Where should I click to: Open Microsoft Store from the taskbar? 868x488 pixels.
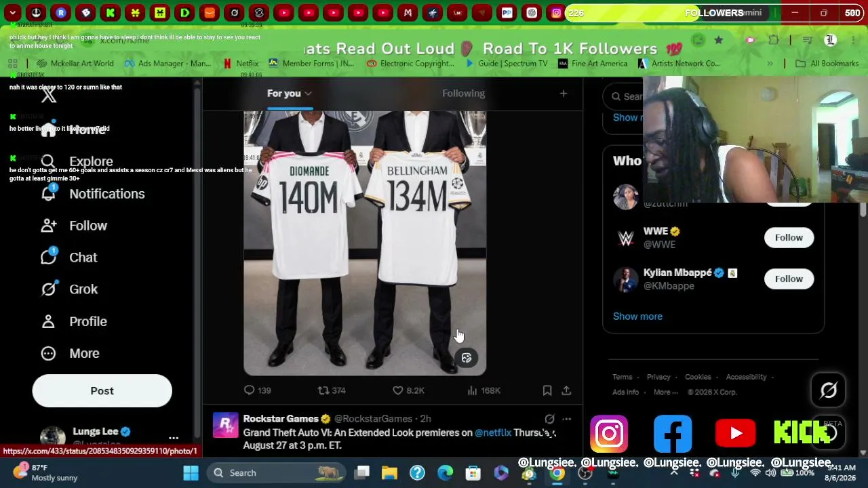(x=473, y=473)
